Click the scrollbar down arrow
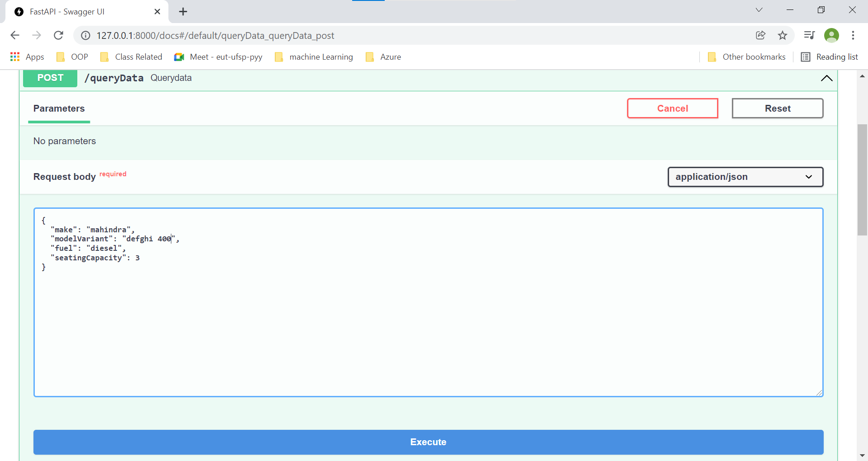The image size is (868, 461). (862, 456)
